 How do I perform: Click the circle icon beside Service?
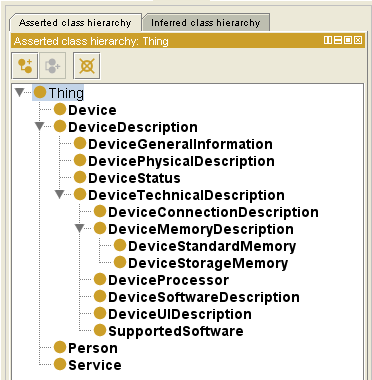pyautogui.click(x=60, y=364)
